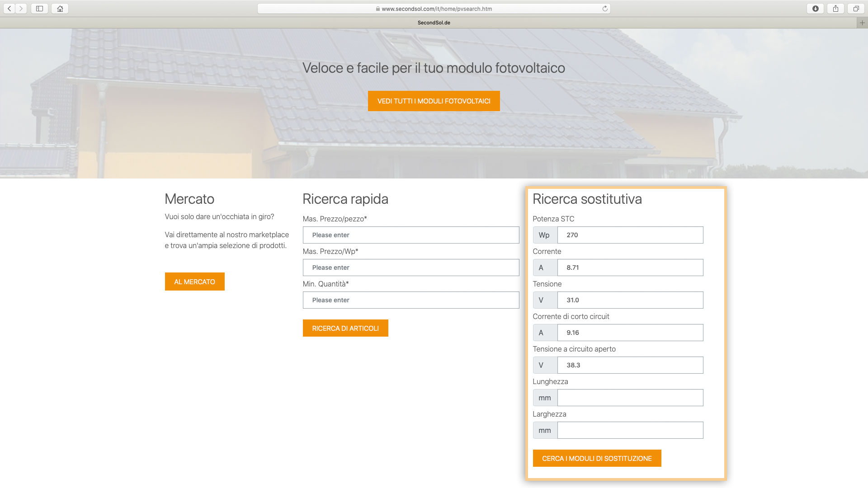Click the Safari forward navigation arrow
This screenshot has height=488, width=868.
coord(21,9)
